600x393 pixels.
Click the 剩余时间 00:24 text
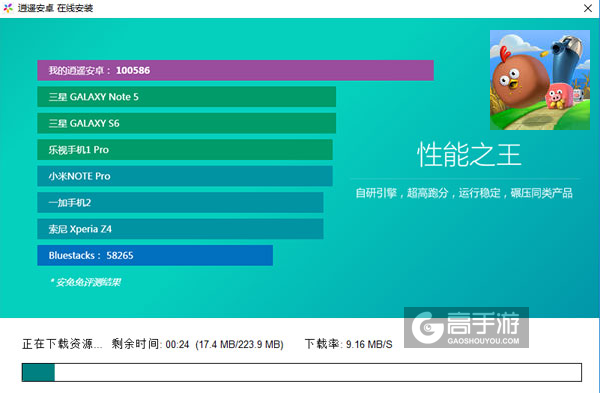pos(151,344)
